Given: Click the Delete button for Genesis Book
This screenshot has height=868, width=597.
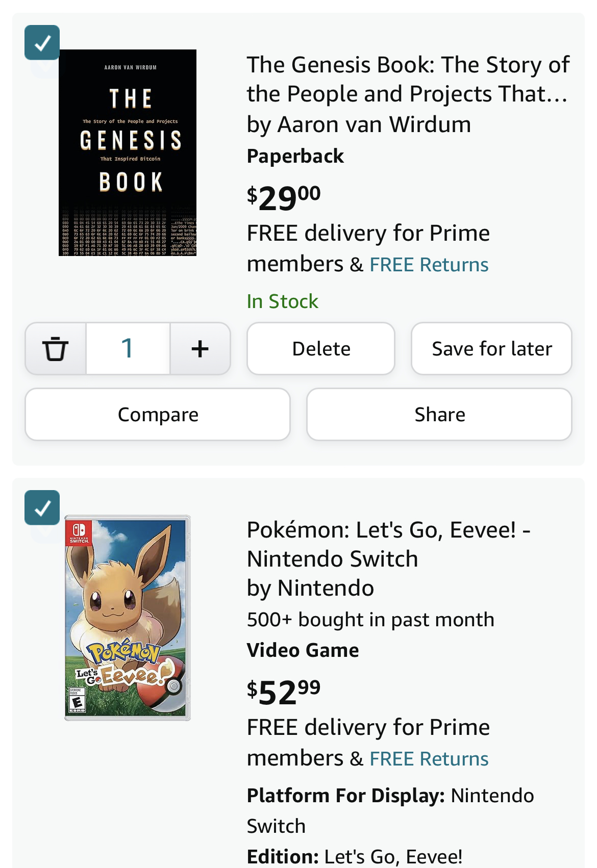Looking at the screenshot, I should [321, 349].
